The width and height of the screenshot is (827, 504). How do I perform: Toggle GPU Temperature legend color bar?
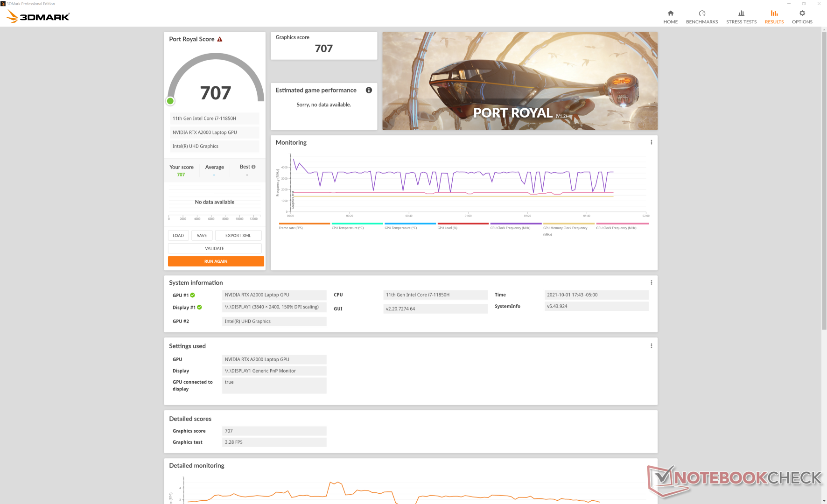point(410,224)
